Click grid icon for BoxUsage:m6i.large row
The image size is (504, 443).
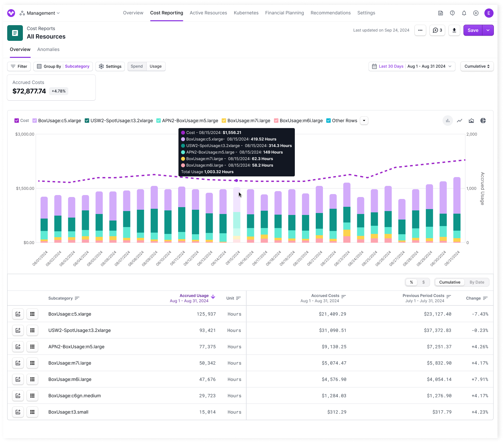click(32, 379)
